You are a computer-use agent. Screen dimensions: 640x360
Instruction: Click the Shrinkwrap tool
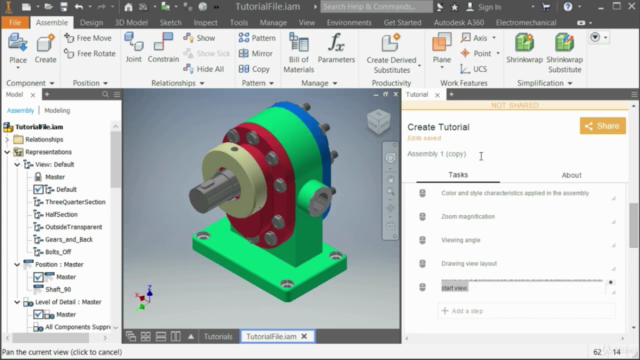click(524, 49)
